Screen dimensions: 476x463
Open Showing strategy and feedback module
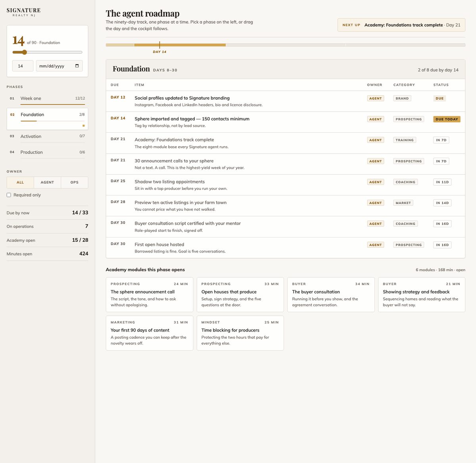tap(422, 295)
